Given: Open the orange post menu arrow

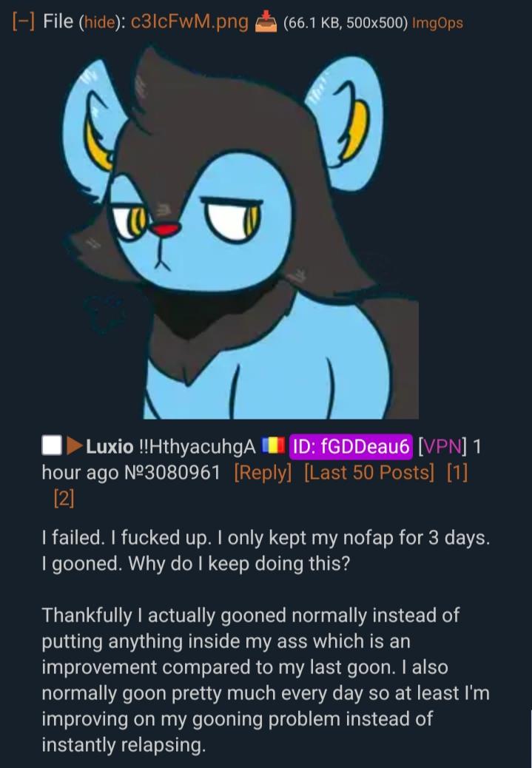Looking at the screenshot, I should pyautogui.click(x=74, y=445).
